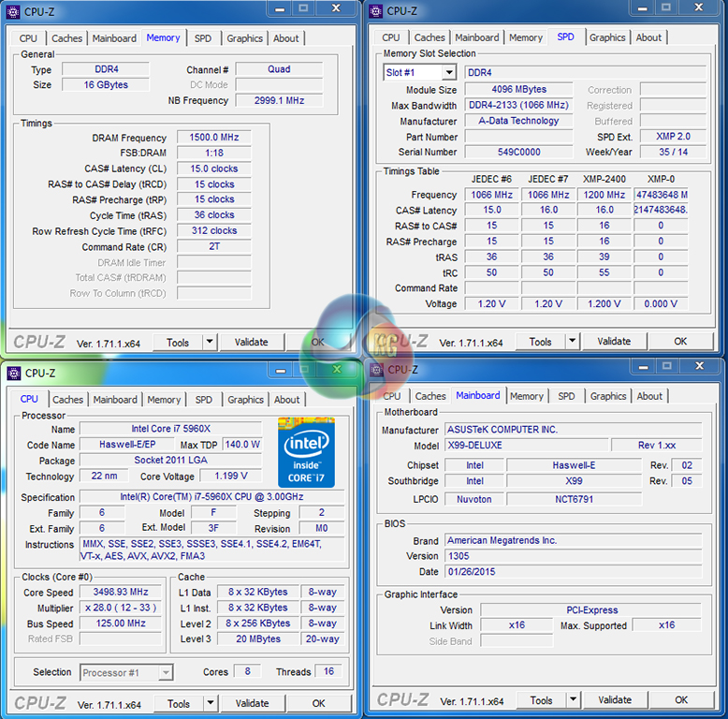
Task: Click the CPU-Z title icon in the Mainboard window
Action: click(377, 369)
